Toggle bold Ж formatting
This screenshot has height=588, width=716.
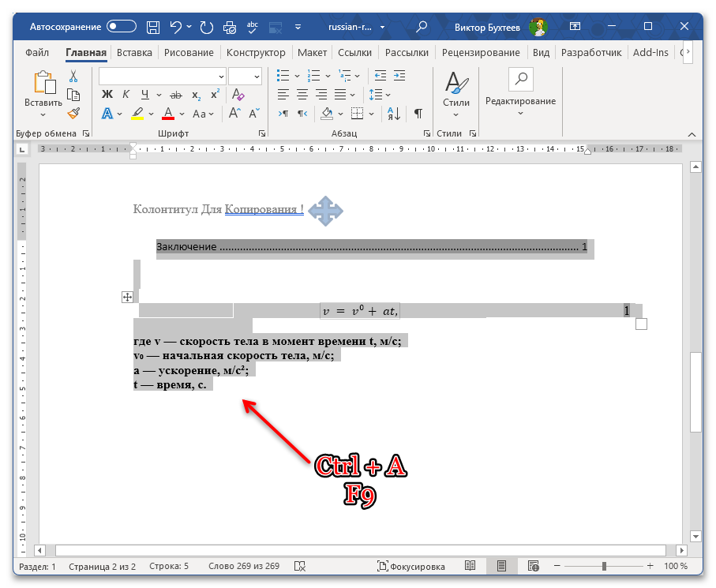click(107, 95)
